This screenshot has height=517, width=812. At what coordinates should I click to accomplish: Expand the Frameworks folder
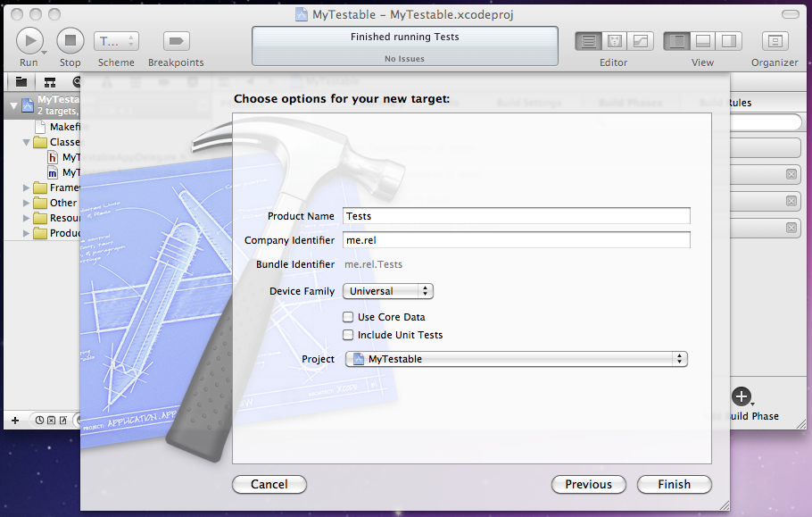(26, 188)
